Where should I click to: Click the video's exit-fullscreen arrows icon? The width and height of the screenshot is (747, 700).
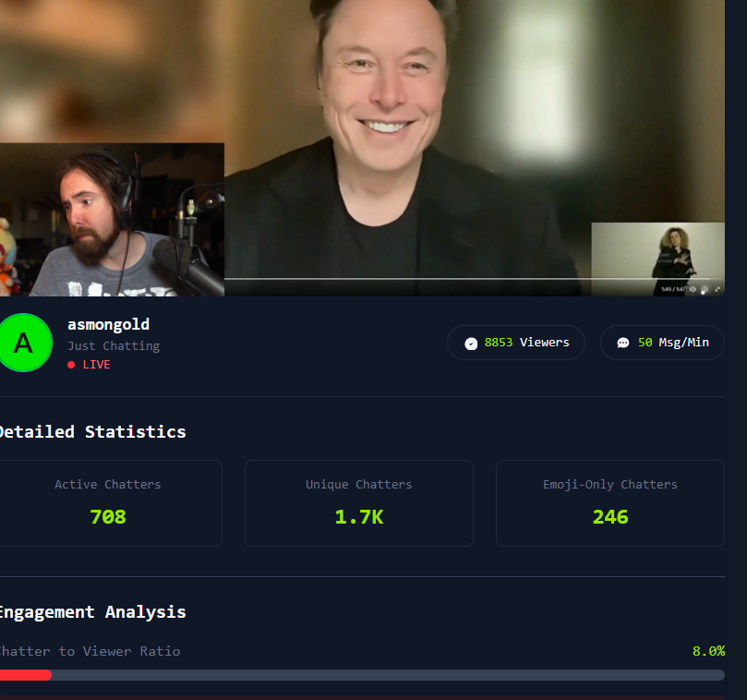point(717,289)
